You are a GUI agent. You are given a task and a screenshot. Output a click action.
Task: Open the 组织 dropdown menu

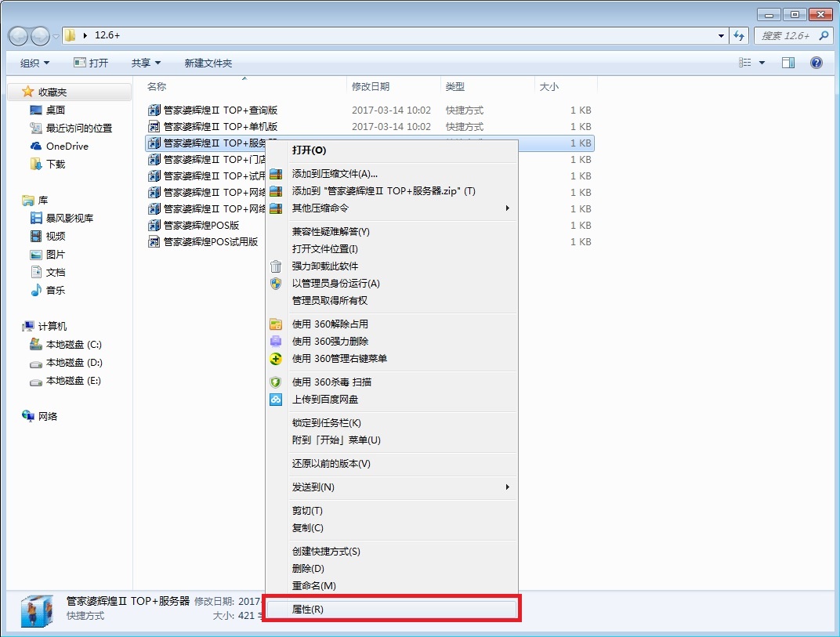tap(34, 63)
